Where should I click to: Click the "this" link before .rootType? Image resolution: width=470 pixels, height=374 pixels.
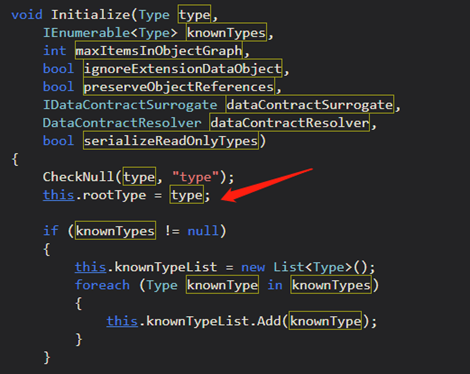click(58, 195)
